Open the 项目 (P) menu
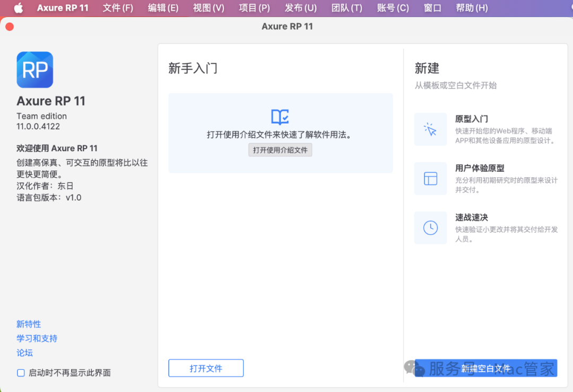 [x=254, y=7]
